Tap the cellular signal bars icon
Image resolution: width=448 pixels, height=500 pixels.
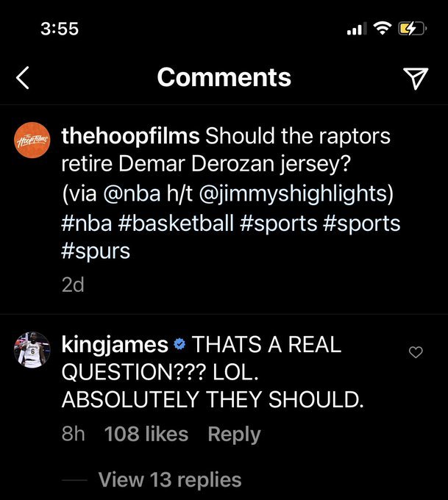[x=355, y=29]
